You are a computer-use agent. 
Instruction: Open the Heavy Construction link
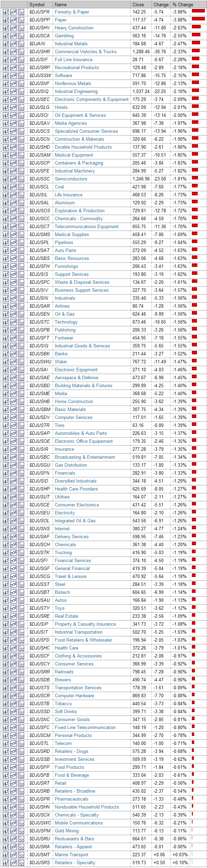point(74,28)
